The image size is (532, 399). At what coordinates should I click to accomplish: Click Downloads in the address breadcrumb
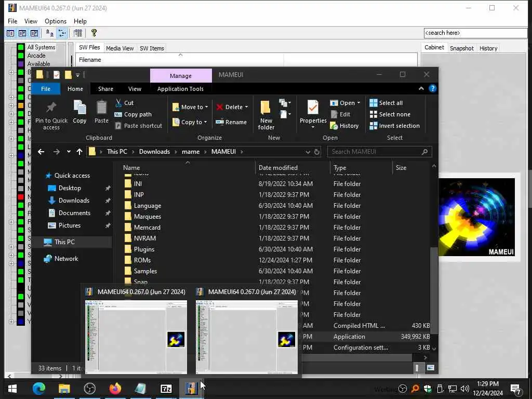(154, 152)
